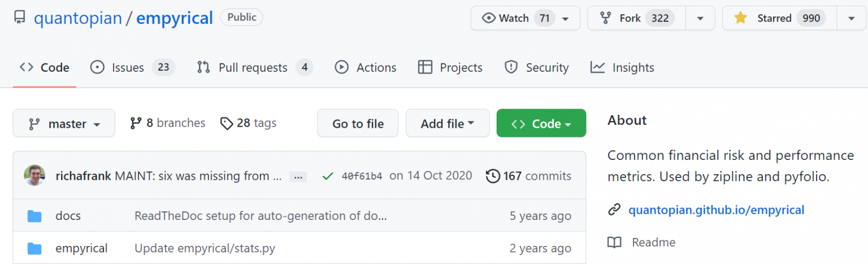Open the fork options dropdown arrow

click(700, 18)
